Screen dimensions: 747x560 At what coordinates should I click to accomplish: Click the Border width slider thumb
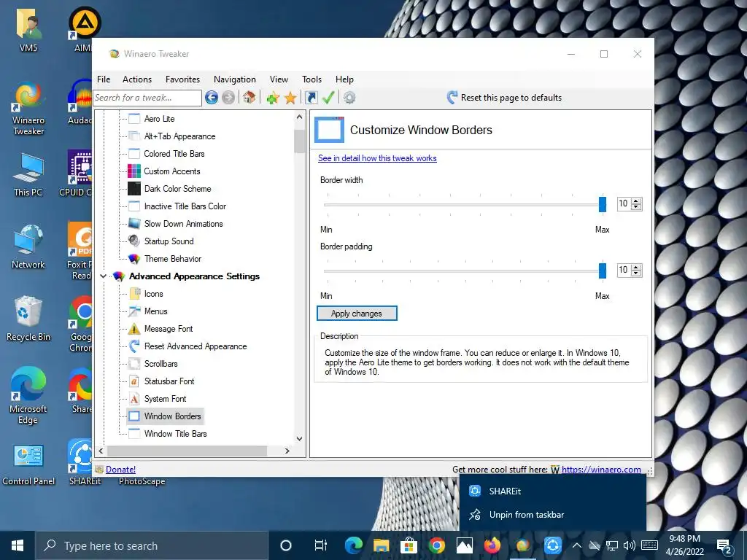(x=602, y=204)
